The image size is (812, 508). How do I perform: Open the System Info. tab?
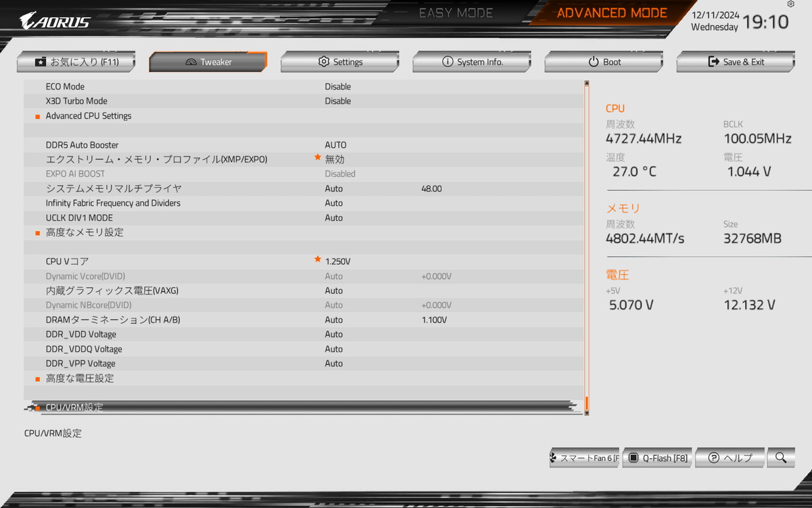[x=472, y=62]
